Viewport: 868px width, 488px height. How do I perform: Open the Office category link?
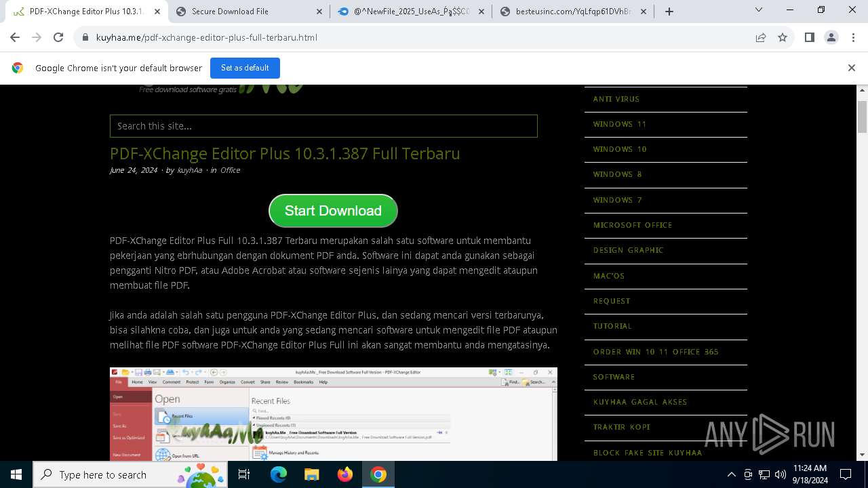click(230, 170)
